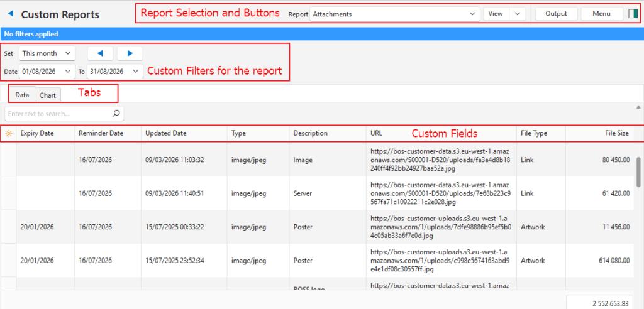Sort by Type column header
Viewport: 644px width, 309px height.
point(258,133)
